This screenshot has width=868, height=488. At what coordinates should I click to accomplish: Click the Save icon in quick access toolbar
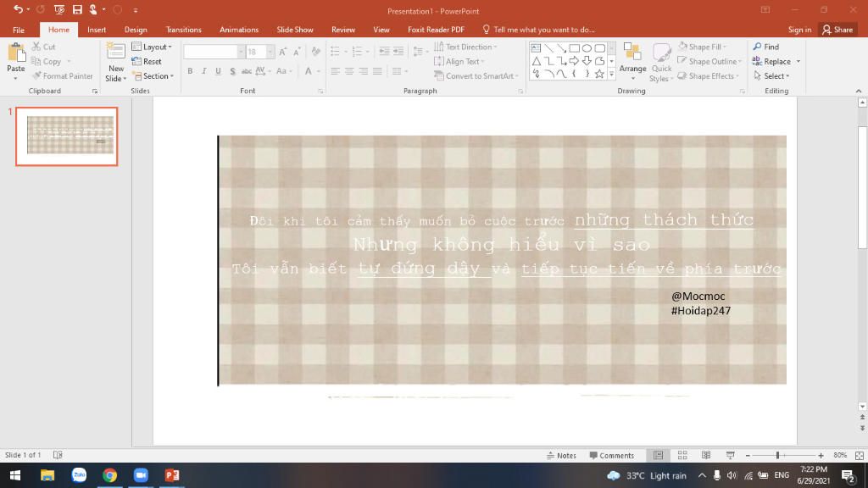tap(77, 9)
